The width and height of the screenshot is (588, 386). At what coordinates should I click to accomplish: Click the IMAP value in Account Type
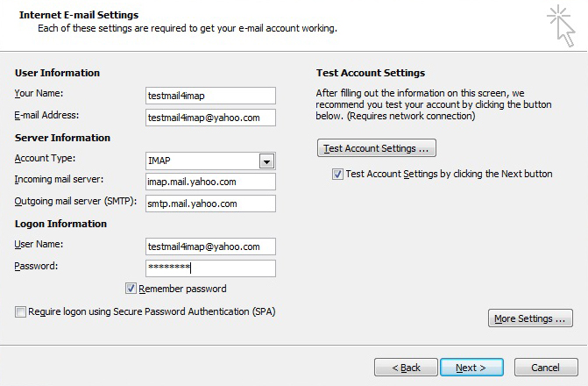click(159, 161)
